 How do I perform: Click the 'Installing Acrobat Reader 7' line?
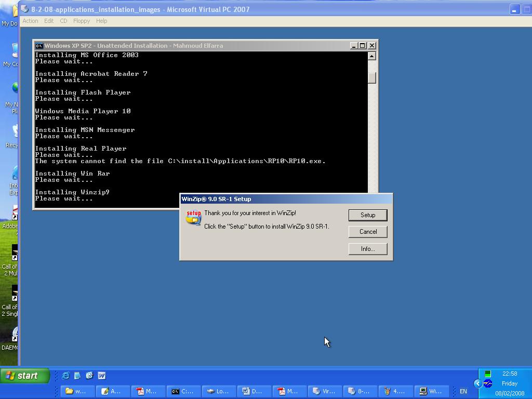pos(91,74)
